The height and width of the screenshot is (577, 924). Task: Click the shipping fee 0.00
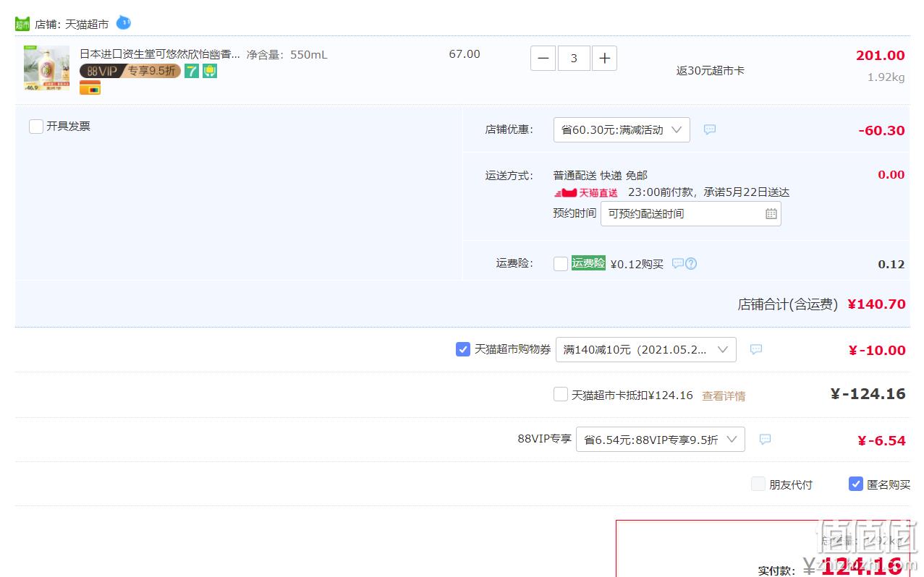[x=891, y=174]
